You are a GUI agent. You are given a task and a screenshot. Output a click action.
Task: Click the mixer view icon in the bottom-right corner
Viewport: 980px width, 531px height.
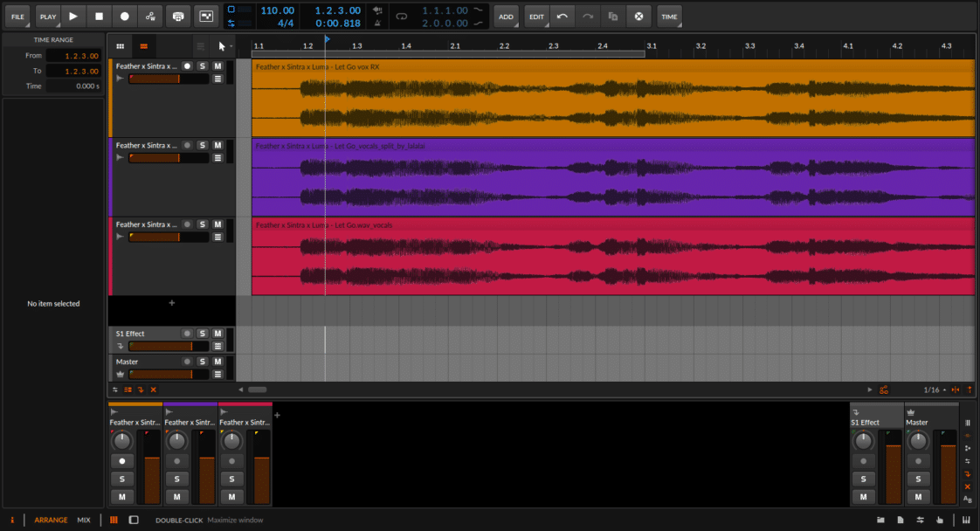tap(966, 520)
